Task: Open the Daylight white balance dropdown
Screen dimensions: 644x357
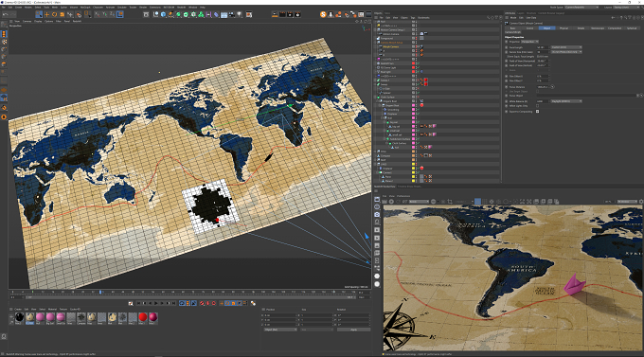Action: point(566,101)
